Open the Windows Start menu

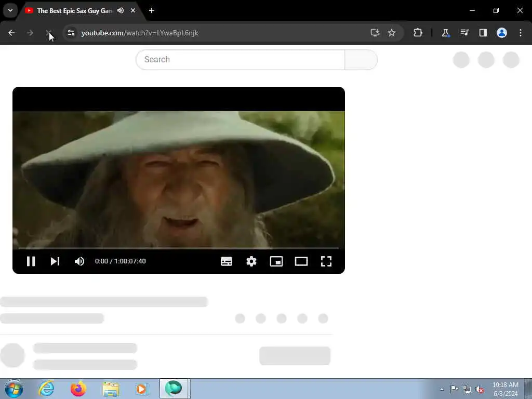[14, 389]
